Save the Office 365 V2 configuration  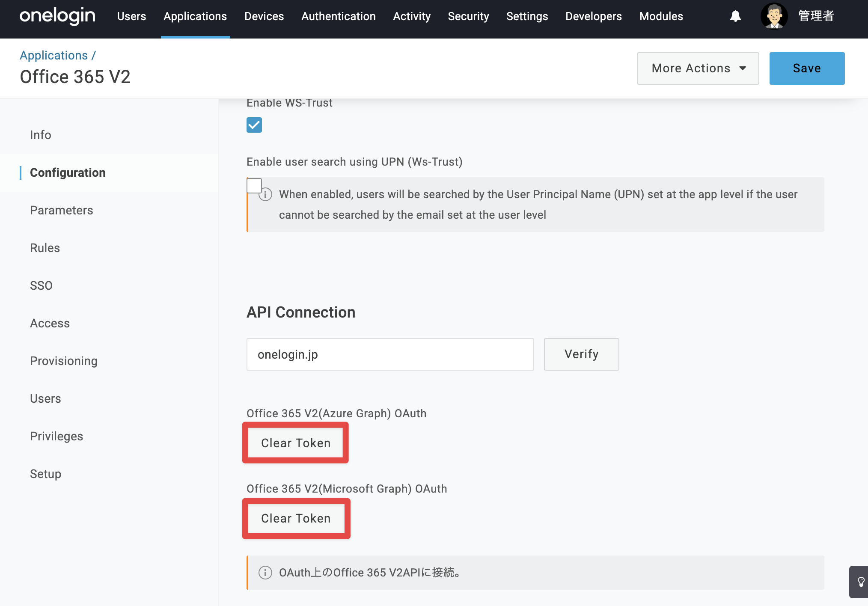pos(807,68)
